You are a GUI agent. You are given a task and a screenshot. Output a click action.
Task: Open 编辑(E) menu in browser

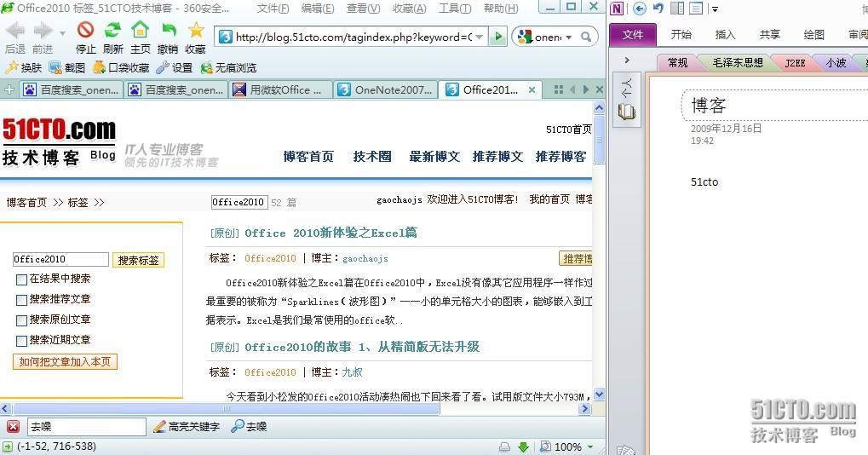click(x=318, y=9)
